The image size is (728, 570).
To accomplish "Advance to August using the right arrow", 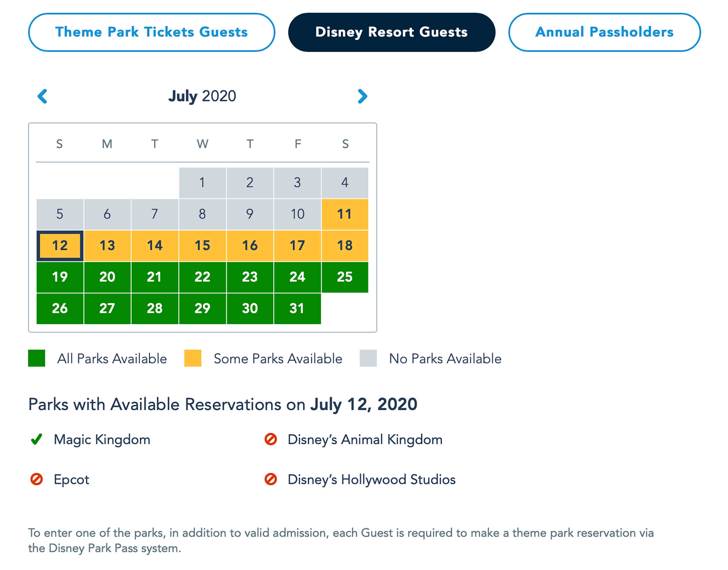I will [x=363, y=96].
